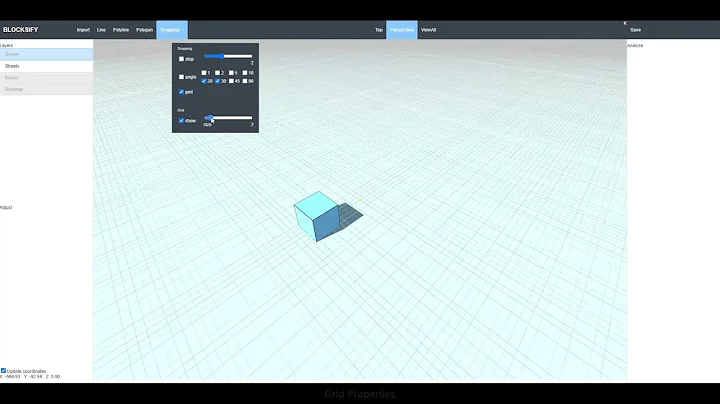Select the Line drawing tool
The width and height of the screenshot is (720, 404).
[x=101, y=30]
